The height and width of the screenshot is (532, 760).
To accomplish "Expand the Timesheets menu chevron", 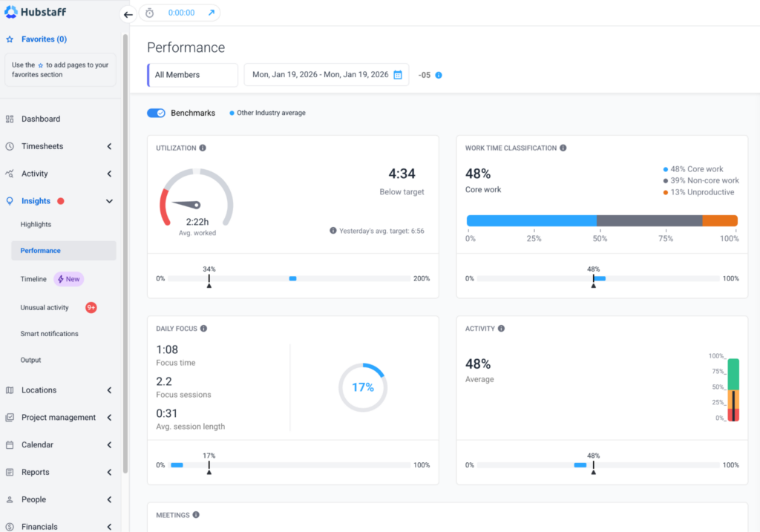I will [x=109, y=146].
